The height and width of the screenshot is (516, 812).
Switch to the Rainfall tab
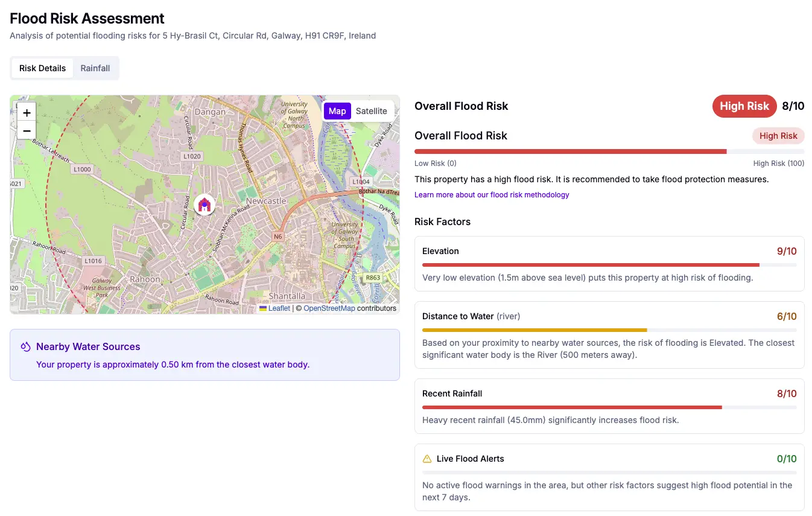click(x=95, y=68)
